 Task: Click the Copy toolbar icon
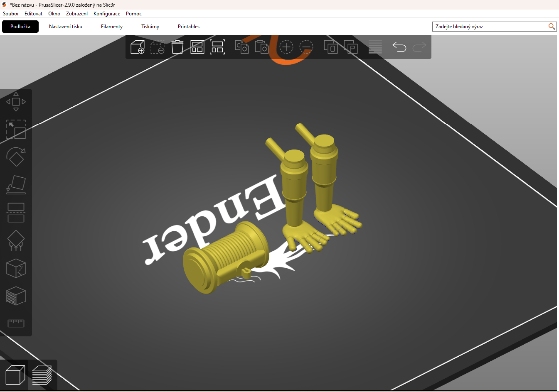(x=242, y=47)
